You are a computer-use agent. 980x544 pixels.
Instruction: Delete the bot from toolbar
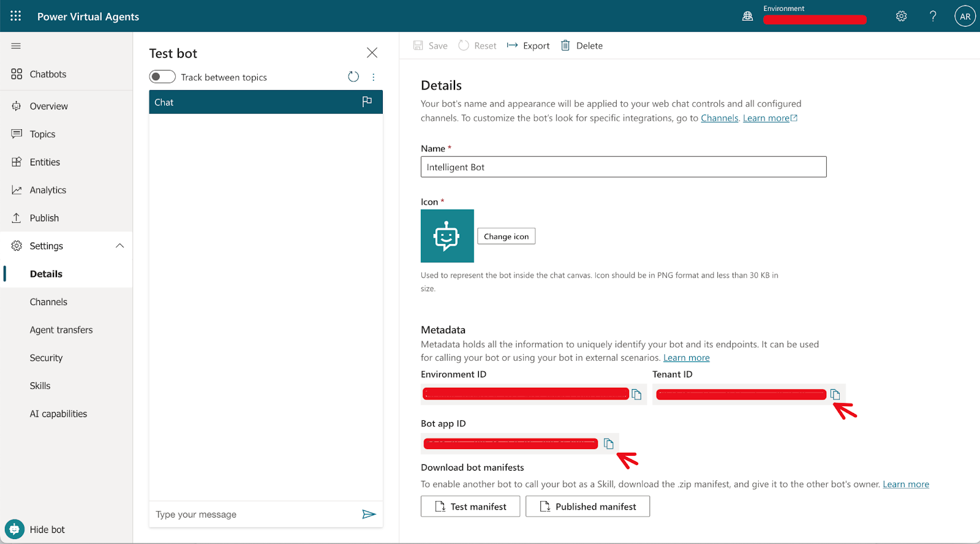pos(582,45)
